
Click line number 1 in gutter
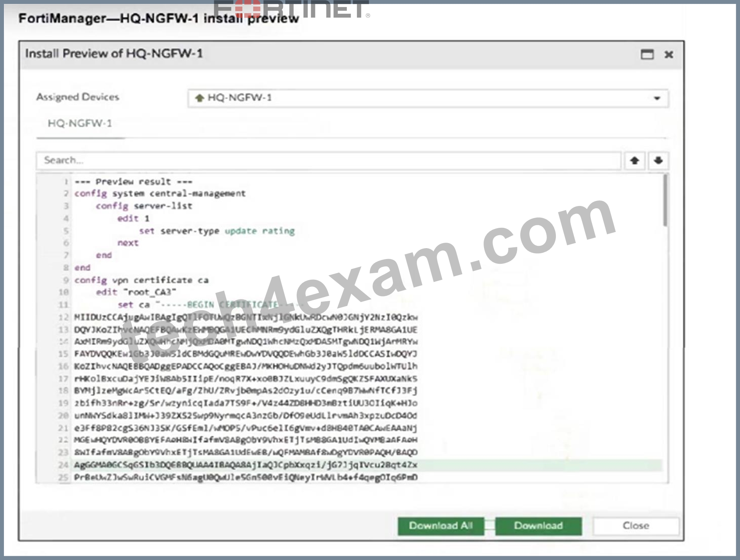coord(66,182)
